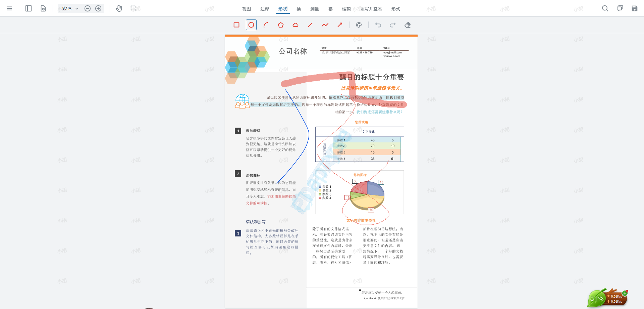The width and height of the screenshot is (644, 309).
Task: Click the zoom in plus button
Action: point(98,8)
